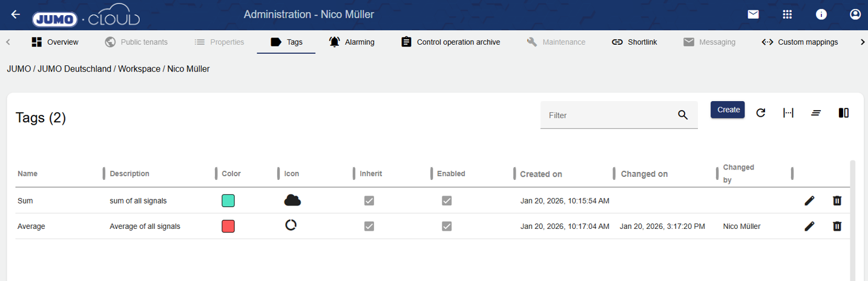Click the back arrow in header
The width and height of the screenshot is (868, 281).
[16, 15]
